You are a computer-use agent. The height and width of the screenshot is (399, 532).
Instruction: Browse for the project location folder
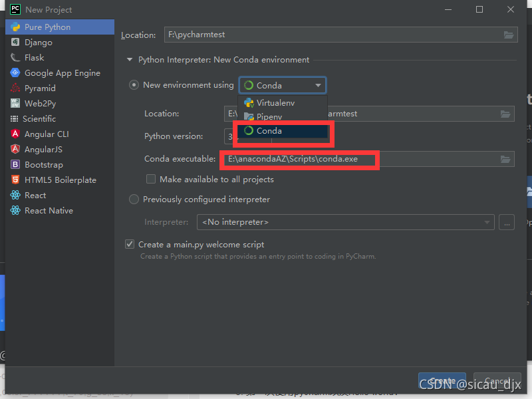(508, 35)
